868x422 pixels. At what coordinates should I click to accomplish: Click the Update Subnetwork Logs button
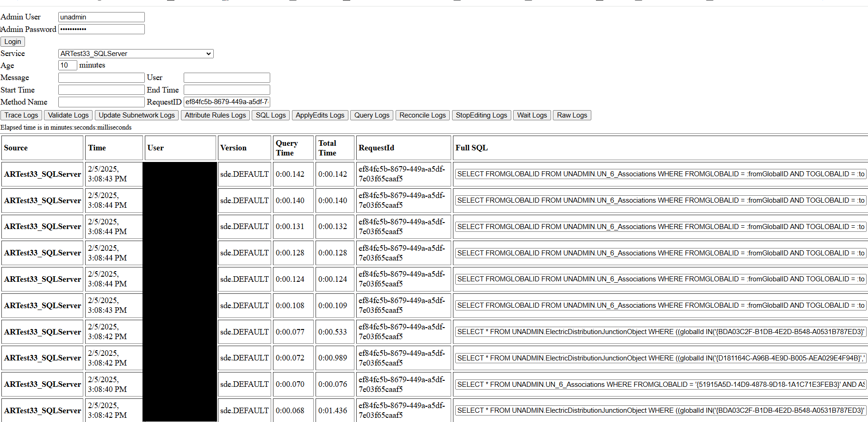[x=136, y=115]
